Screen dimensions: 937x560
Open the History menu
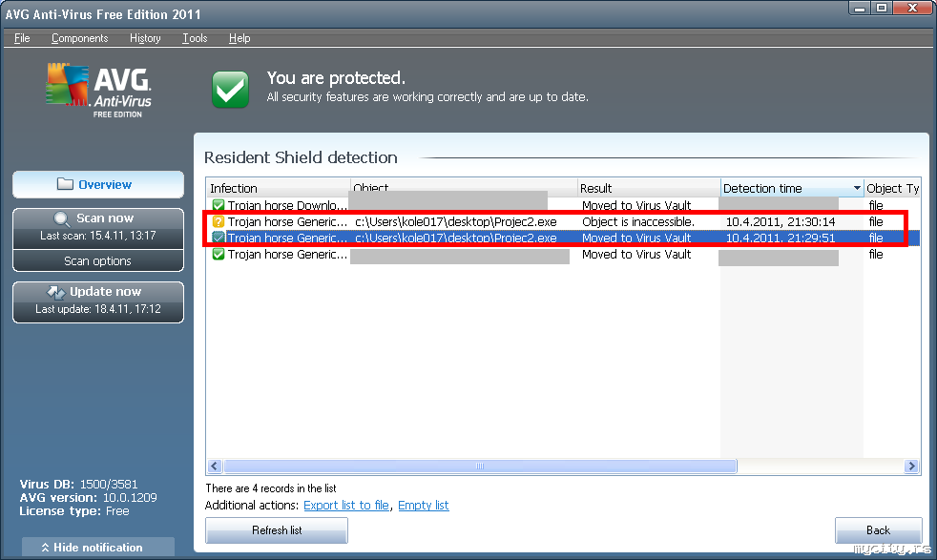(145, 38)
